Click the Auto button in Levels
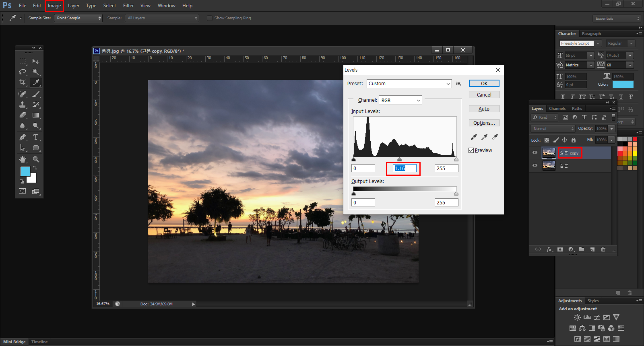The height and width of the screenshot is (346, 644). click(484, 109)
